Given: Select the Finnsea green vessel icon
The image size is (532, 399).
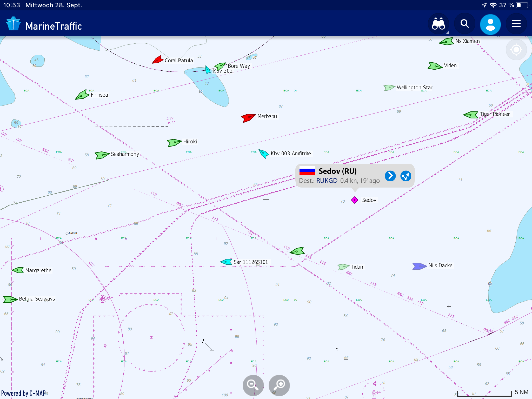Looking at the screenshot, I should click(x=82, y=95).
